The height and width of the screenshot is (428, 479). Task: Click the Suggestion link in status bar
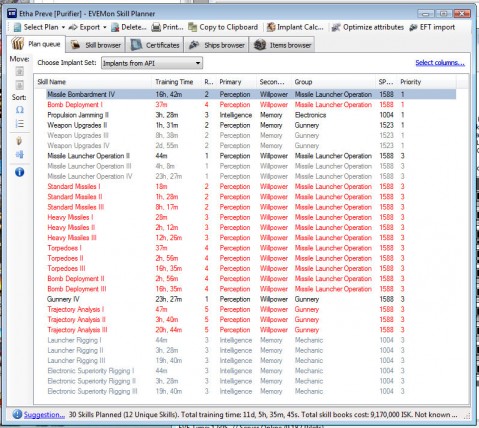point(44,415)
